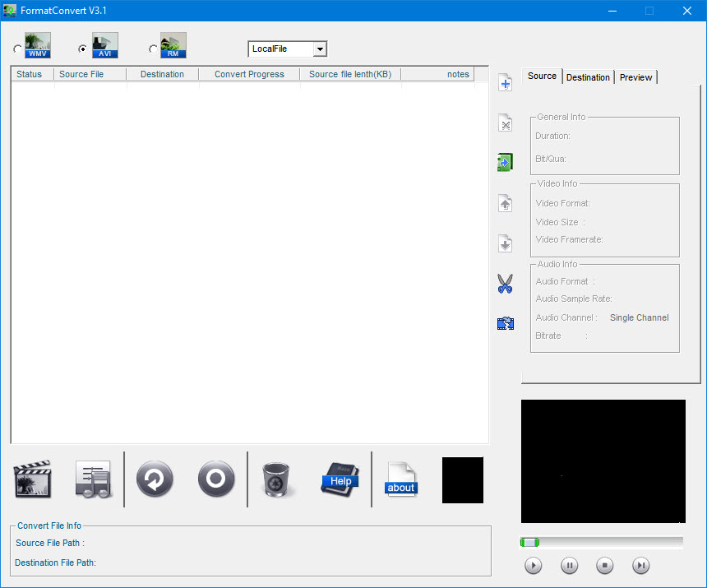Select the WMV format radio button

(x=18, y=49)
